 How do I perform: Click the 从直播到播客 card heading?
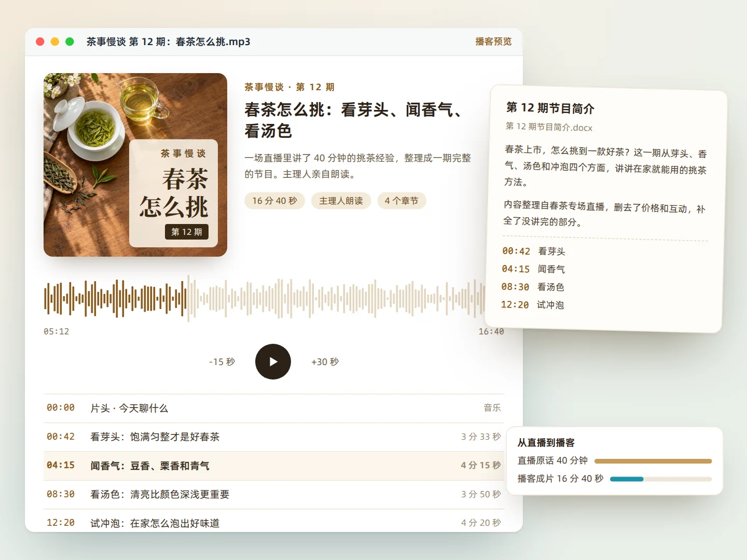click(x=546, y=443)
